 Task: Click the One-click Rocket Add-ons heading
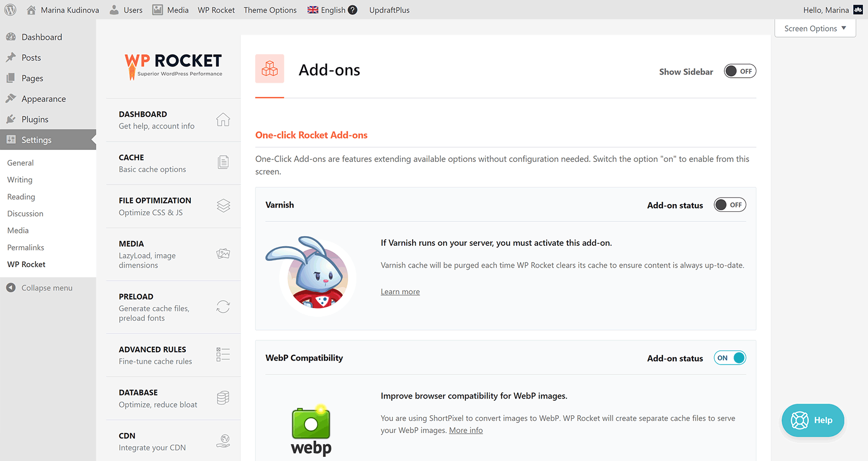pyautogui.click(x=311, y=135)
